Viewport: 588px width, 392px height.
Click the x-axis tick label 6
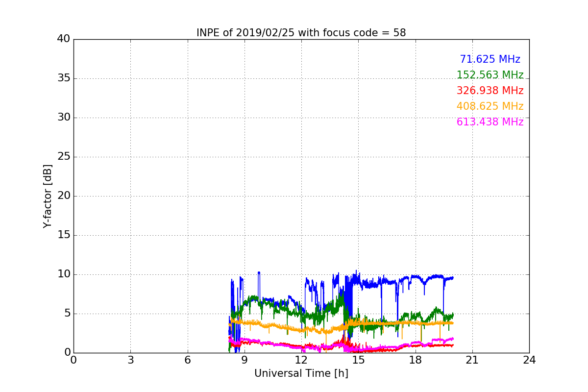click(187, 360)
